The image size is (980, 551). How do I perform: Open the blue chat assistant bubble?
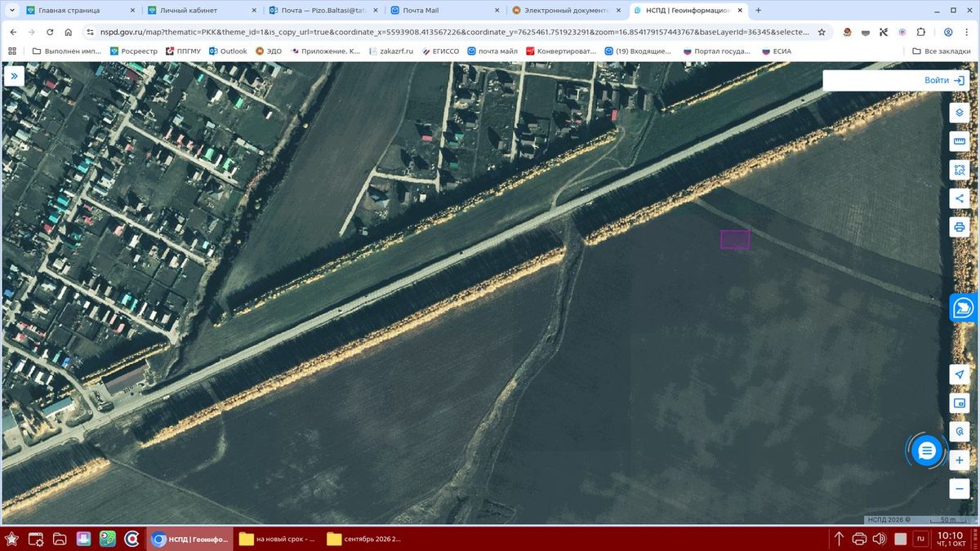tap(926, 451)
